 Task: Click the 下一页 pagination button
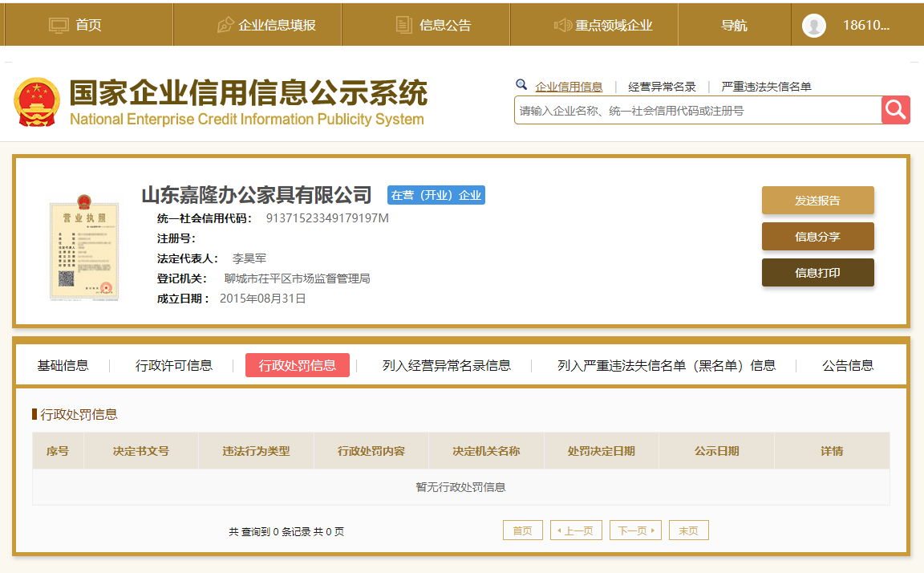pyautogui.click(x=635, y=530)
